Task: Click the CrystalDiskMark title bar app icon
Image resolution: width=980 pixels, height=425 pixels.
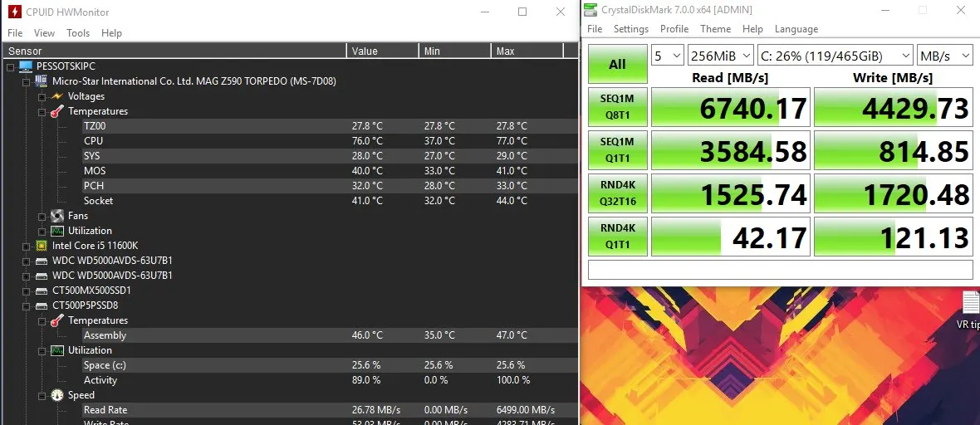Action: 590,10
